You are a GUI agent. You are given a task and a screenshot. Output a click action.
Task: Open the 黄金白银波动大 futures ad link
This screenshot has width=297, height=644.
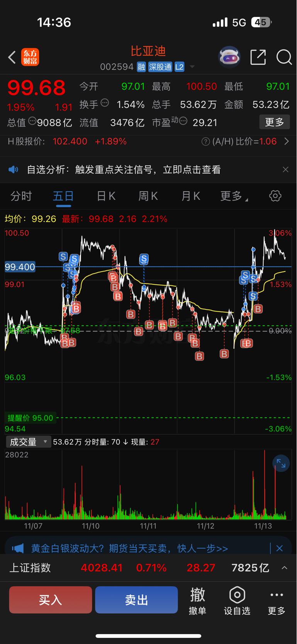coord(129,548)
